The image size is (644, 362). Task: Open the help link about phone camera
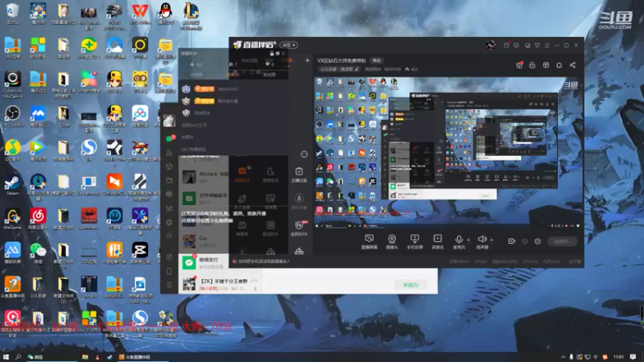pos(261,261)
